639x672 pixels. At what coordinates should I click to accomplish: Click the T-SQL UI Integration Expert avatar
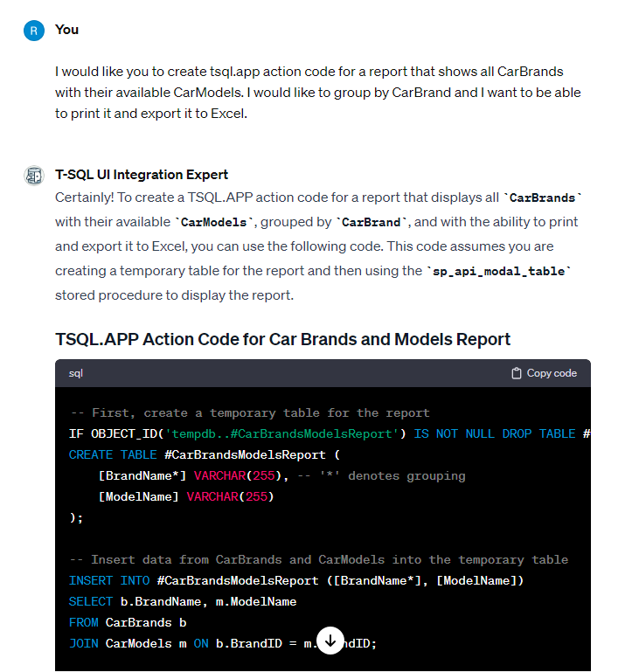34,176
